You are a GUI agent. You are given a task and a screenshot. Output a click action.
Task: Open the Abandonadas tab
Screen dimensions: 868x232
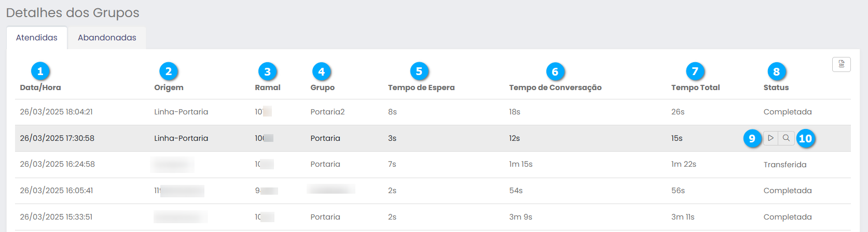coord(107,38)
